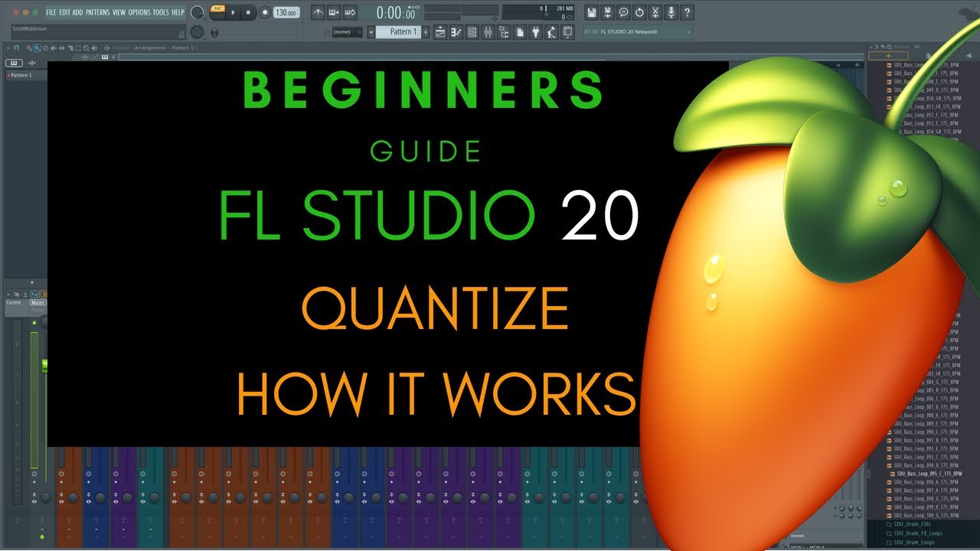The height and width of the screenshot is (551, 980).
Task: Open the OPTIONS menu
Action: pos(139,12)
